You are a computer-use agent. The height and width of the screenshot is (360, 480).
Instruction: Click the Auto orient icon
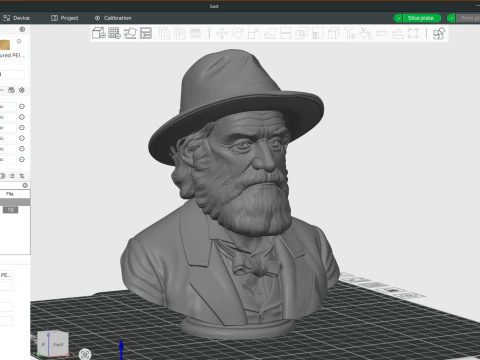pos(130,33)
